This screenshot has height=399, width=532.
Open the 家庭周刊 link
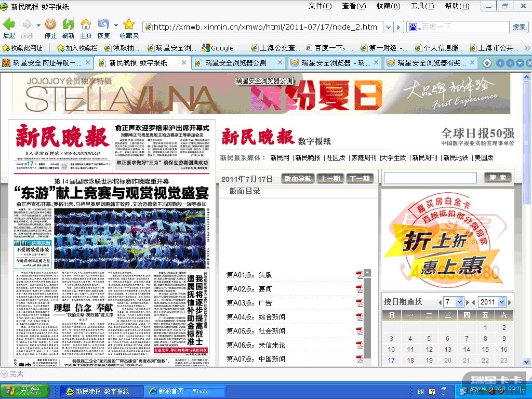coord(364,158)
